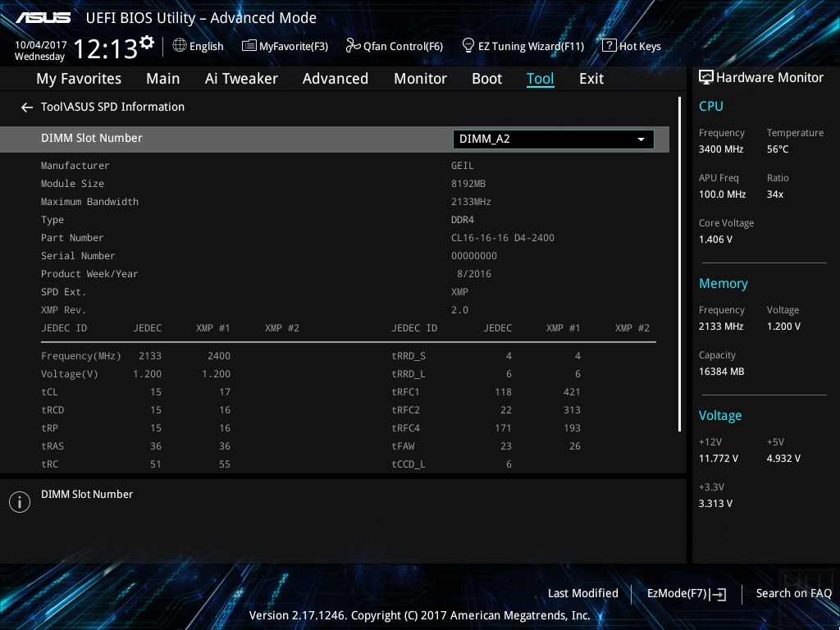
Task: Click Qfan Control(F6) label
Action: (x=403, y=46)
